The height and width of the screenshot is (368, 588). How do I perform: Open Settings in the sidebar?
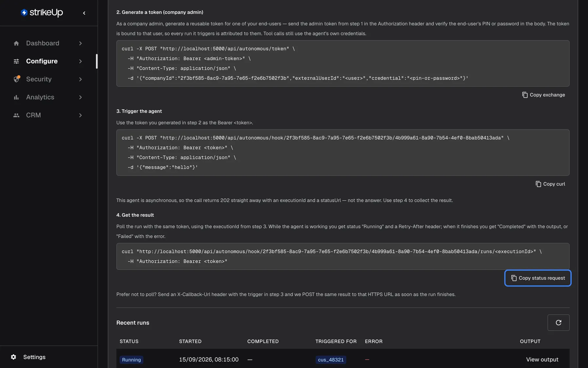[34, 357]
